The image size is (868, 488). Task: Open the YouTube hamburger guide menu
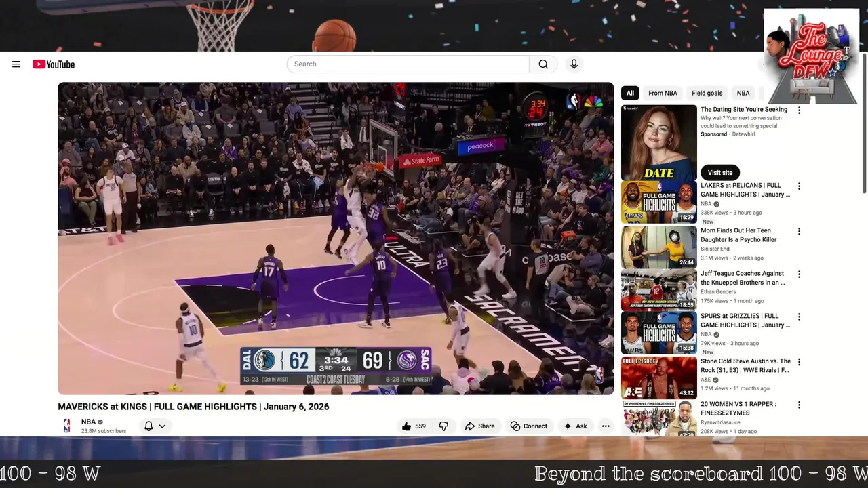pyautogui.click(x=16, y=64)
